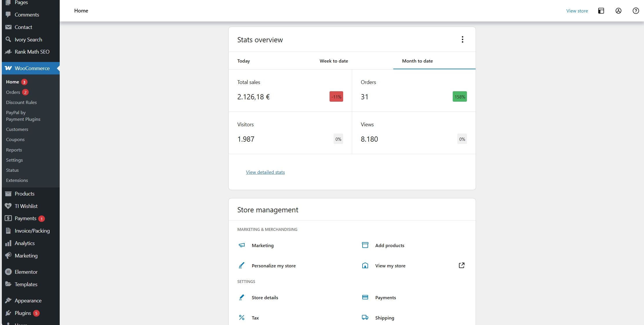Click the Appearance paintbrush icon
This screenshot has width=644, height=325.
click(8, 300)
